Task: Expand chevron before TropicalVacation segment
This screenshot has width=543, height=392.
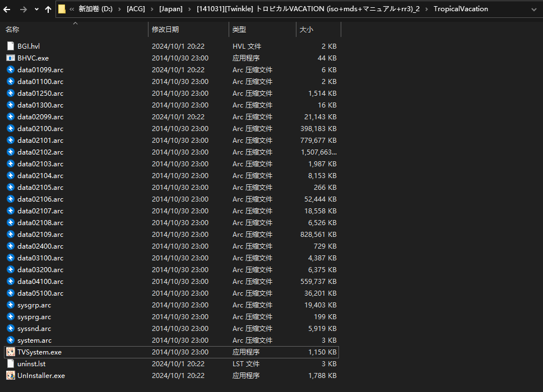Action: coord(426,10)
